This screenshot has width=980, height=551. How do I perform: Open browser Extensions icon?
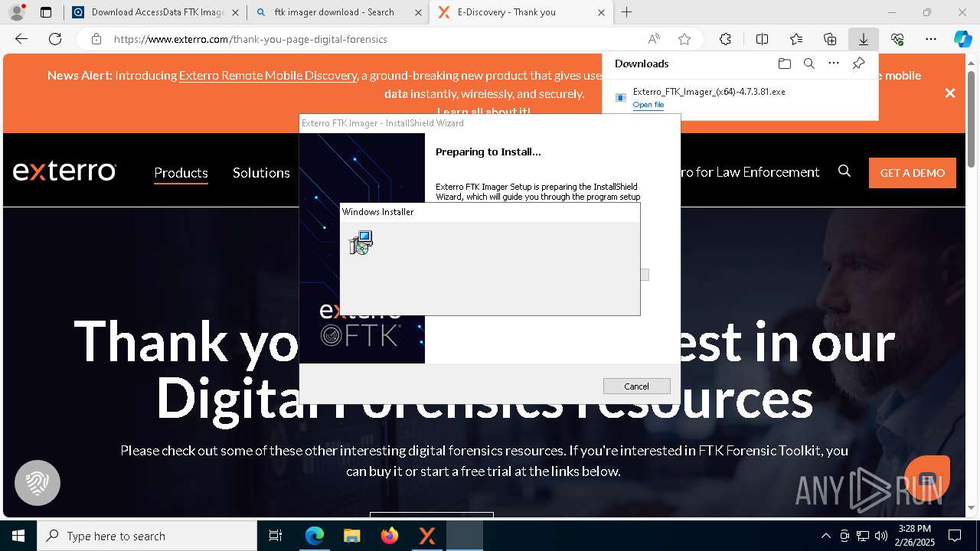coord(725,39)
